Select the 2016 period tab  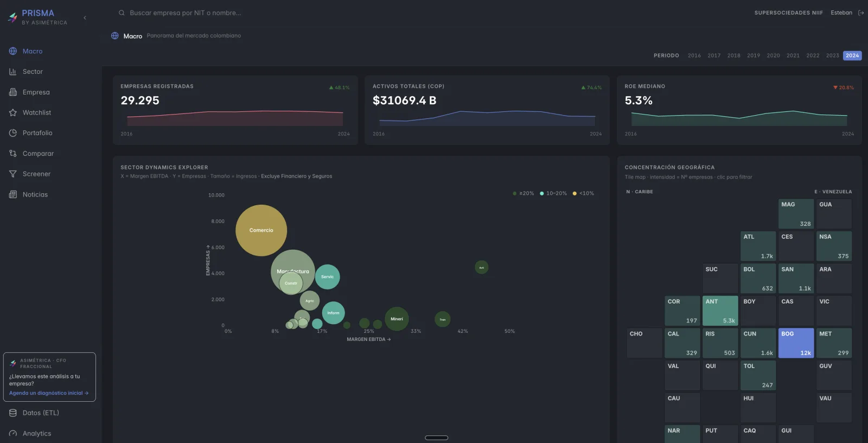(694, 55)
